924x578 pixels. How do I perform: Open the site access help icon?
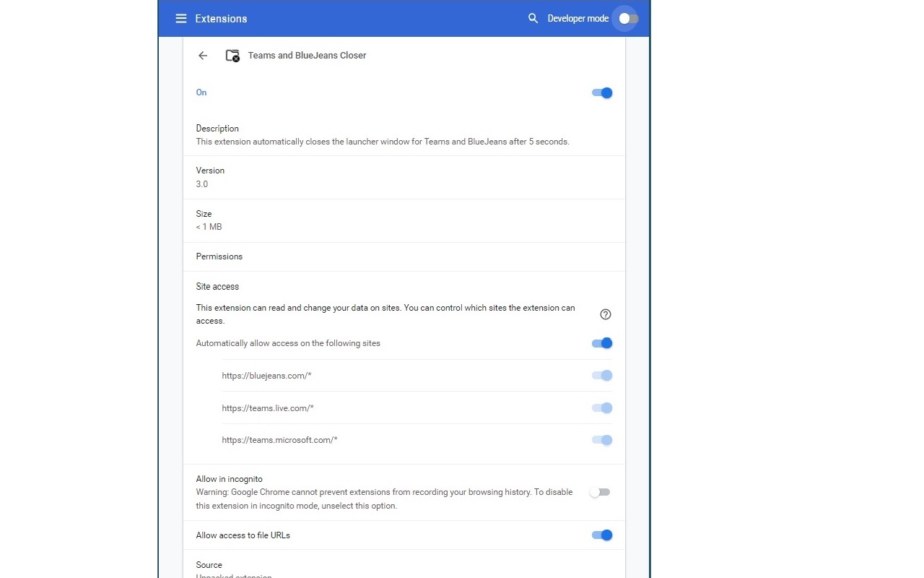[606, 314]
